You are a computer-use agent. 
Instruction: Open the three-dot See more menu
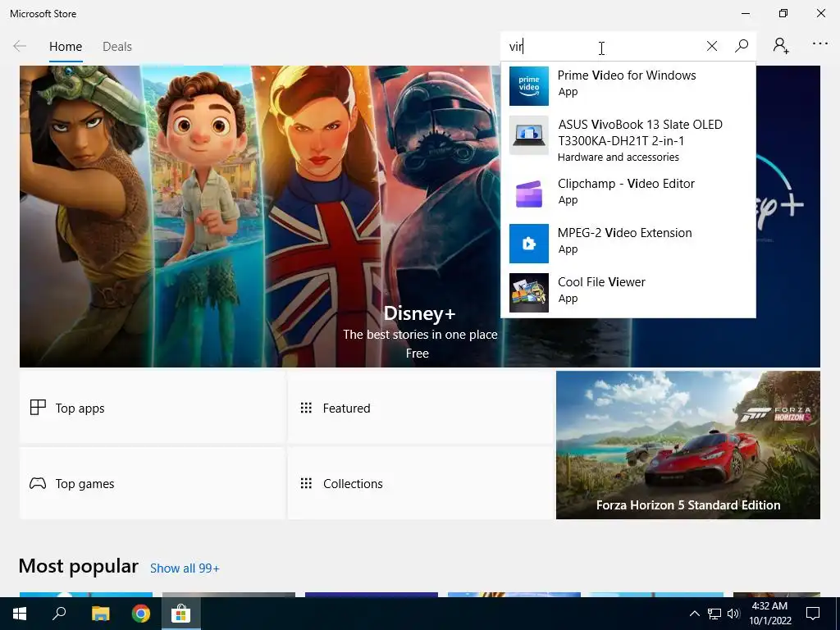pyautogui.click(x=819, y=44)
